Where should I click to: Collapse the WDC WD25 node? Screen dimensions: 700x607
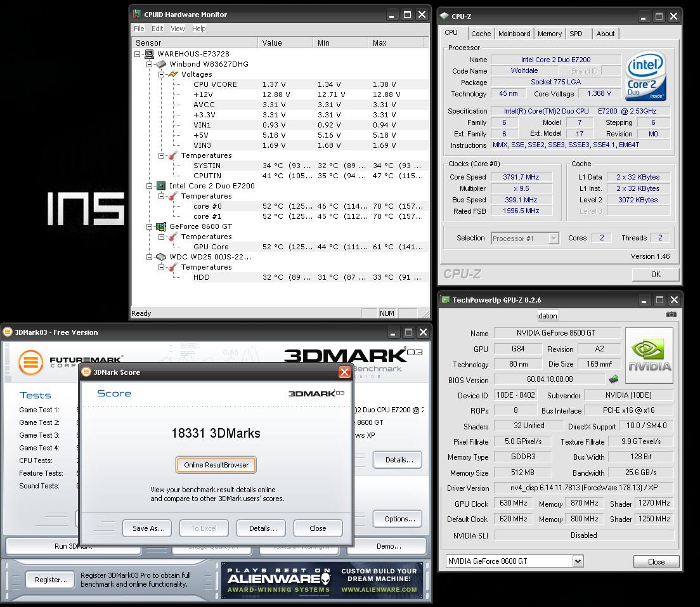(150, 257)
